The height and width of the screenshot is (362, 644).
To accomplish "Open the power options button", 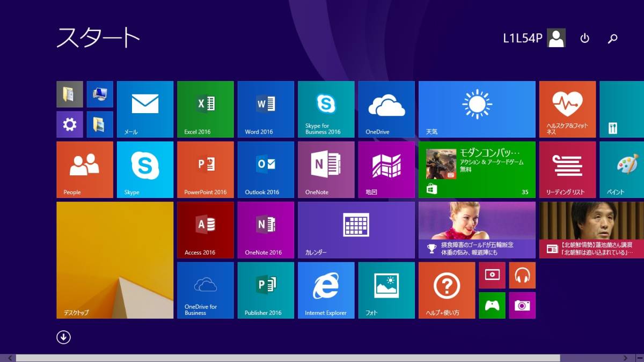I will tap(585, 38).
